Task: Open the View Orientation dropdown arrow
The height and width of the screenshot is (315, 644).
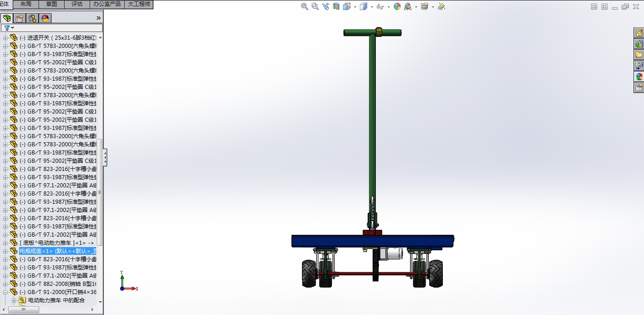Action: click(354, 7)
